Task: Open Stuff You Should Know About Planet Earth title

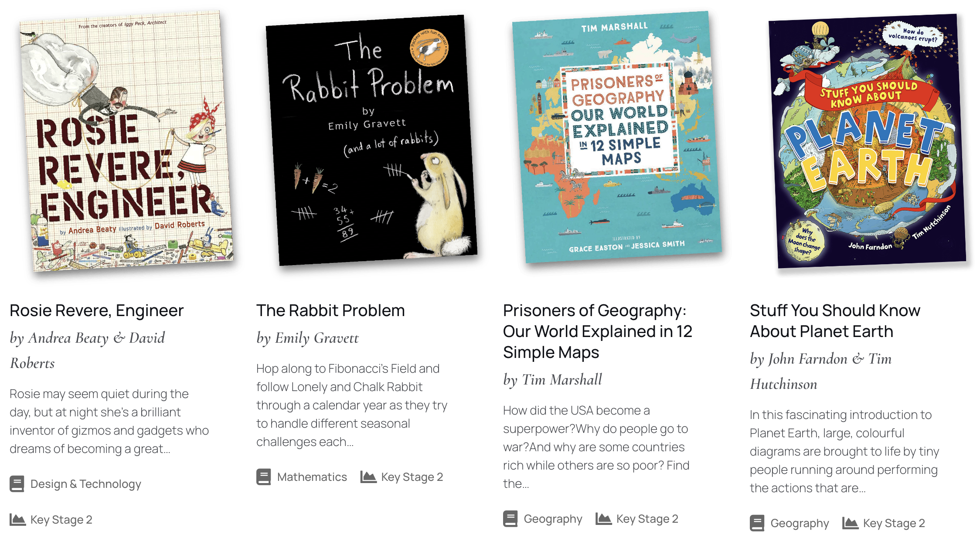Action: 835,321
